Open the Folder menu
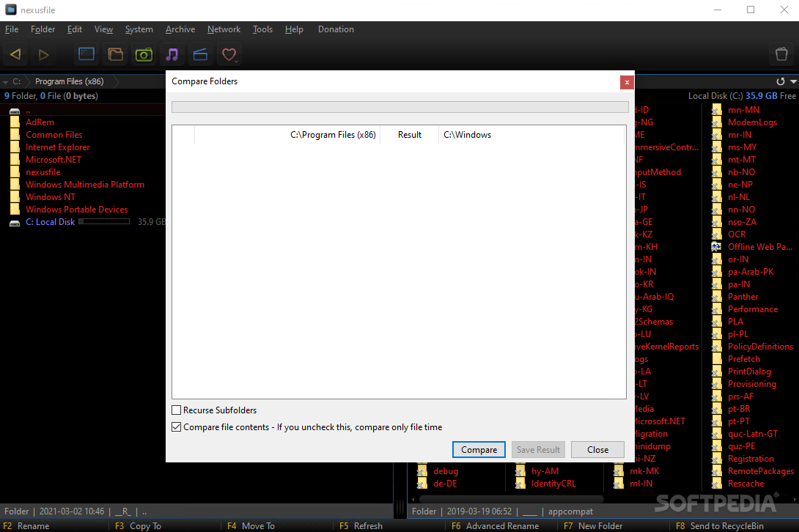The height and width of the screenshot is (532, 799). click(43, 29)
